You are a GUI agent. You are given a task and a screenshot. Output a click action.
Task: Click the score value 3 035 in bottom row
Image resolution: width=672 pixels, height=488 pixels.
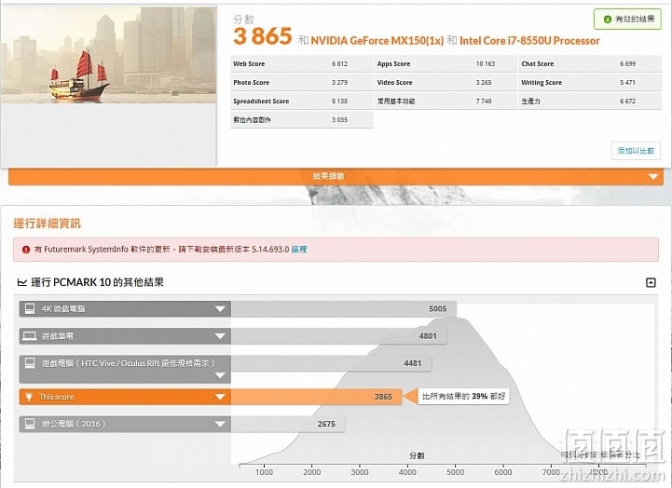point(339,120)
